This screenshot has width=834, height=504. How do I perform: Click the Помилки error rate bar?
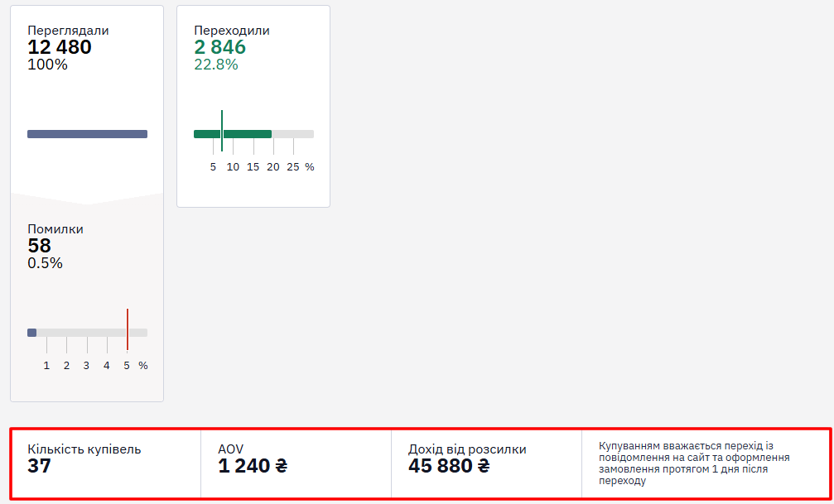87,333
